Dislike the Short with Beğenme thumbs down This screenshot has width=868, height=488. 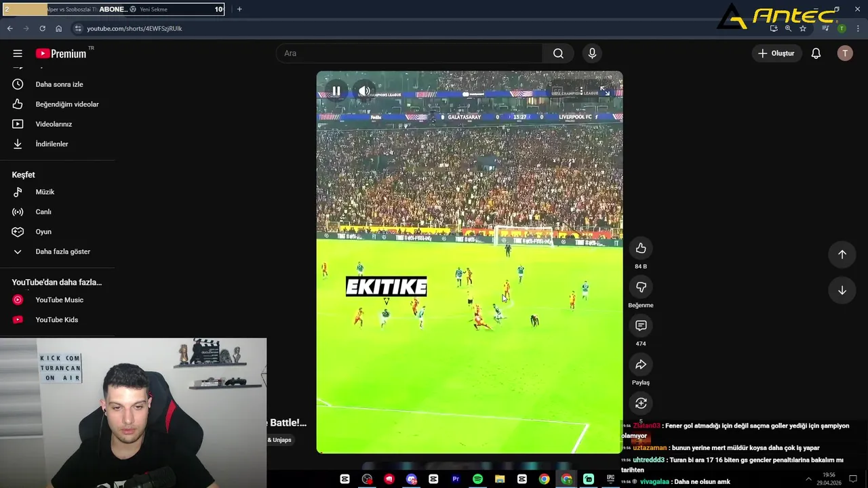[x=641, y=287]
